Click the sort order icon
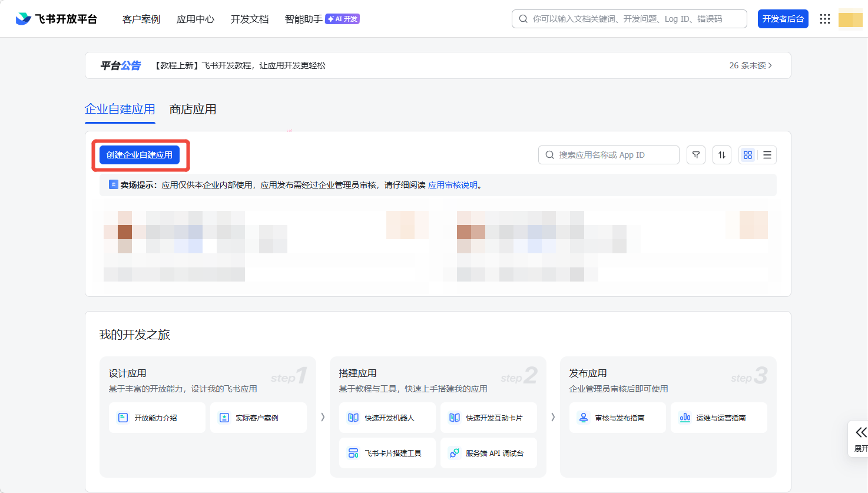The image size is (868, 493). 722,155
